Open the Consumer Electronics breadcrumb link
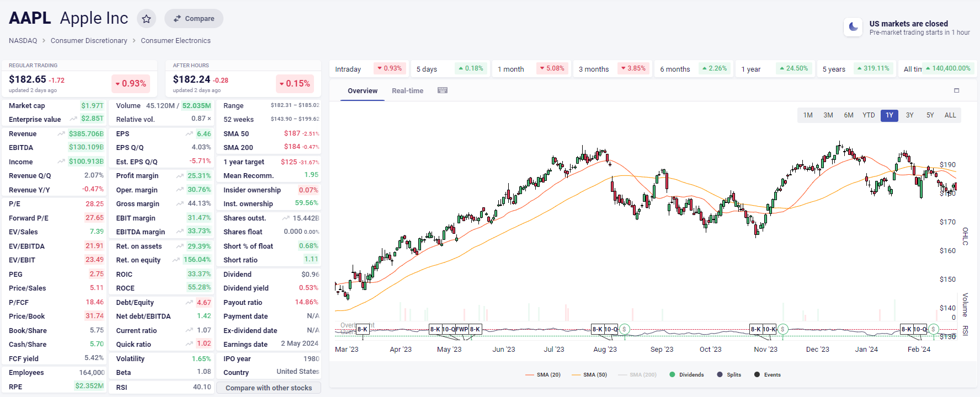This screenshot has width=980, height=397. tap(175, 41)
